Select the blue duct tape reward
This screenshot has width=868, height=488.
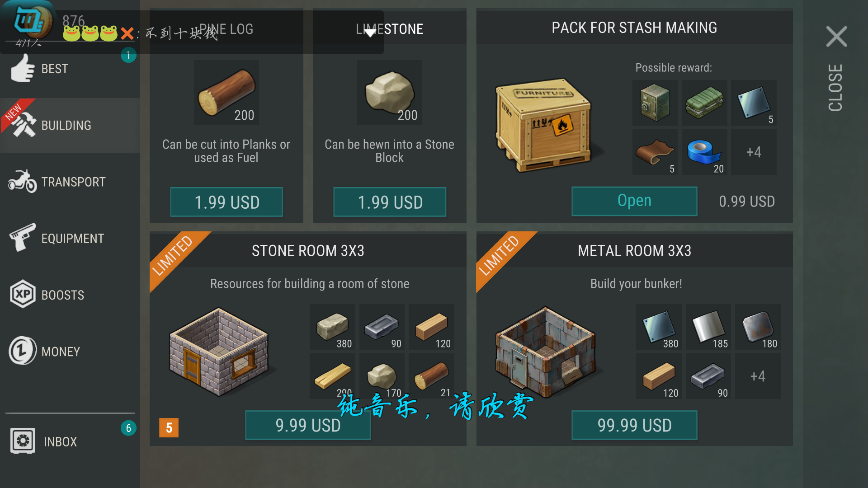pyautogui.click(x=704, y=152)
